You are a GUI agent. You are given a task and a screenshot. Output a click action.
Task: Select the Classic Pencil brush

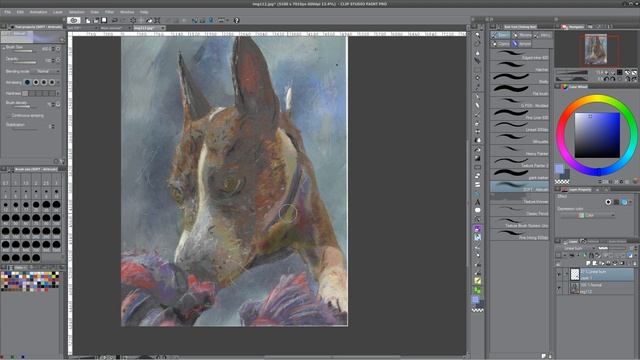520,210
